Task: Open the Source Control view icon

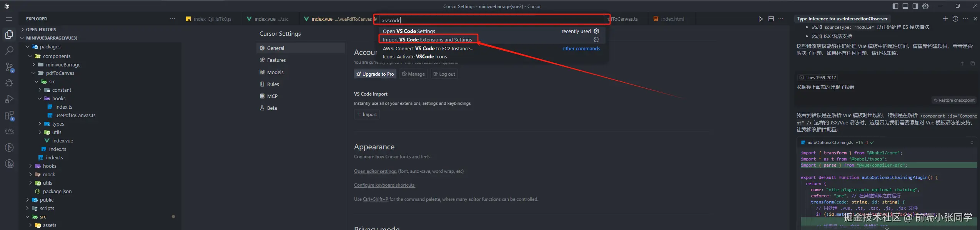Action: point(9,67)
